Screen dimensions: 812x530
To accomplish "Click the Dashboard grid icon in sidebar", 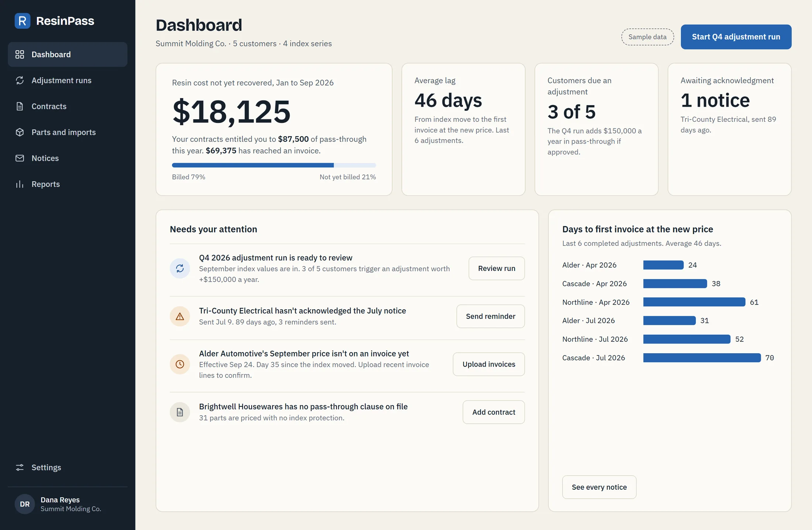I will tap(20, 55).
